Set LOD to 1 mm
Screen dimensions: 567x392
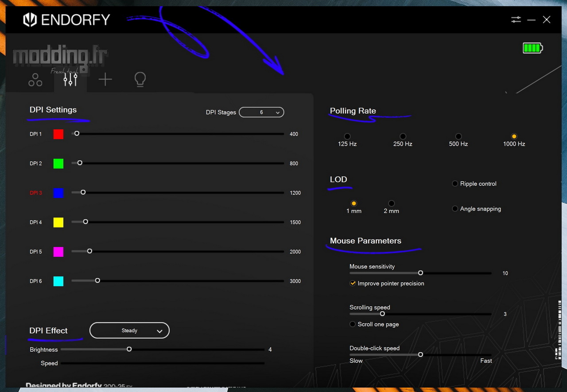point(354,204)
